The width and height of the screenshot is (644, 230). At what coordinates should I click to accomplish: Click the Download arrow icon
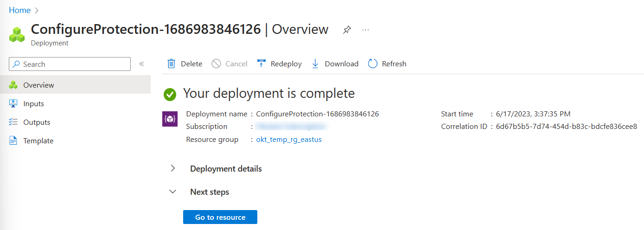(x=315, y=64)
